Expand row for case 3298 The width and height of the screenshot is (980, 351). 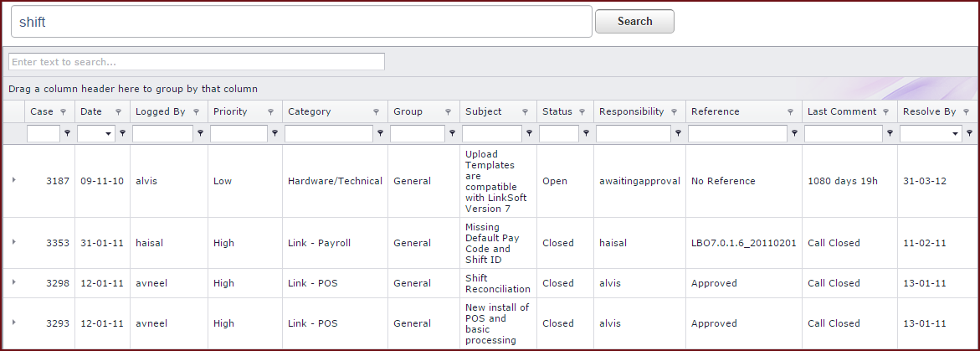(x=13, y=282)
